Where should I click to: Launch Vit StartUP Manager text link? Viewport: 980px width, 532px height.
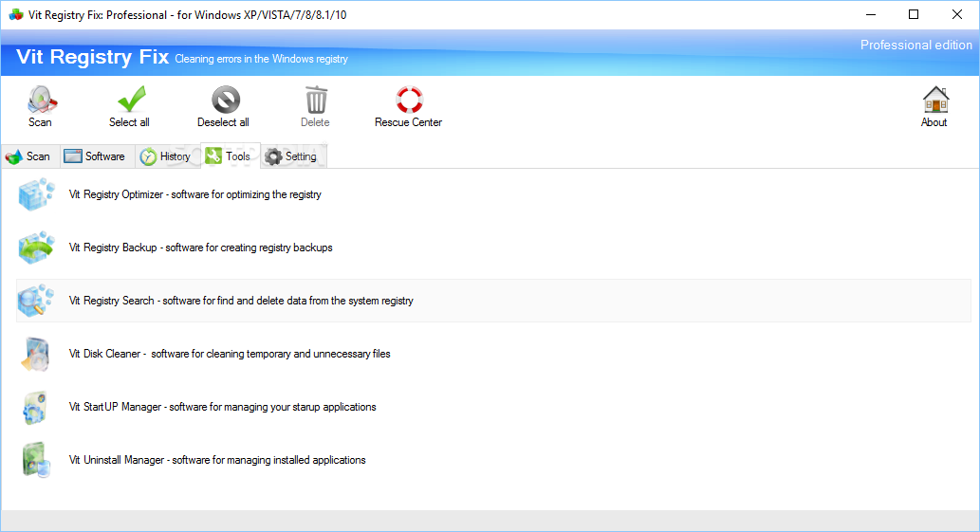pyautogui.click(x=223, y=407)
